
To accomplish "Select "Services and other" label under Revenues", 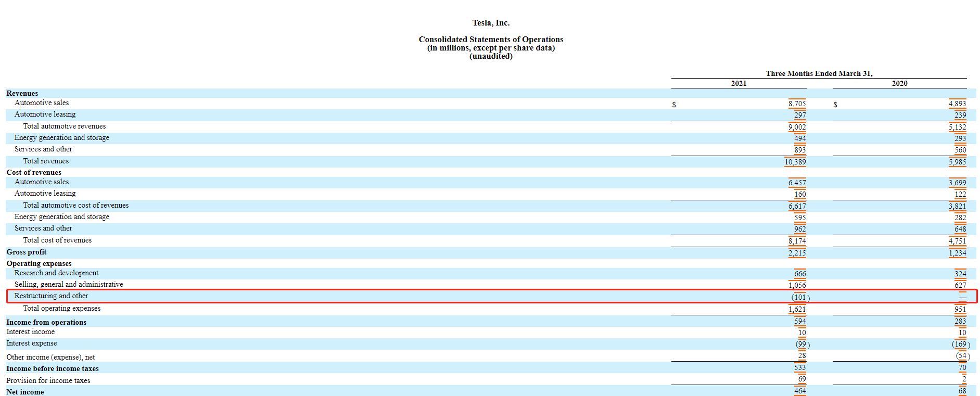I will tap(43, 149).
